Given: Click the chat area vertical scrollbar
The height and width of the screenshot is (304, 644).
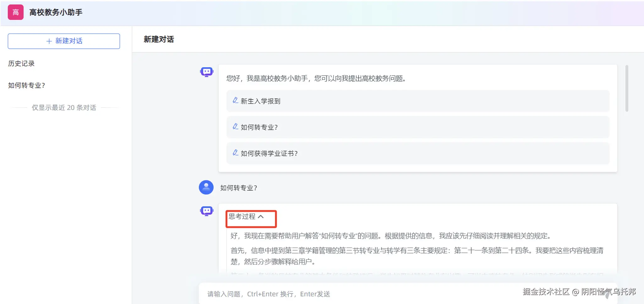Looking at the screenshot, I should [x=627, y=88].
